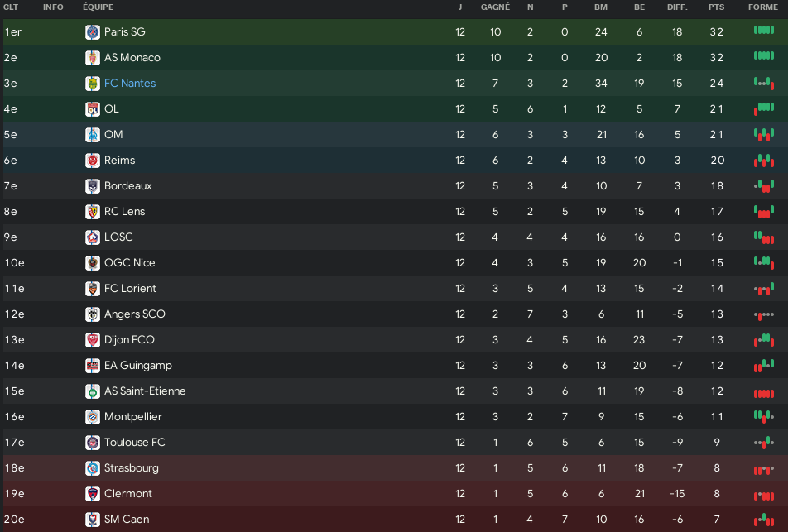Open the Reims team name link
The width and height of the screenshot is (788, 532).
pos(119,161)
